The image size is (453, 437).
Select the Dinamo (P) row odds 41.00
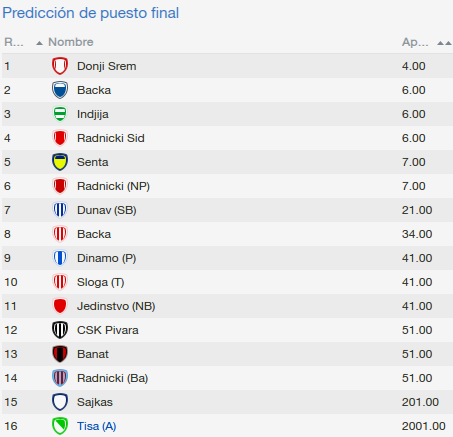(417, 258)
